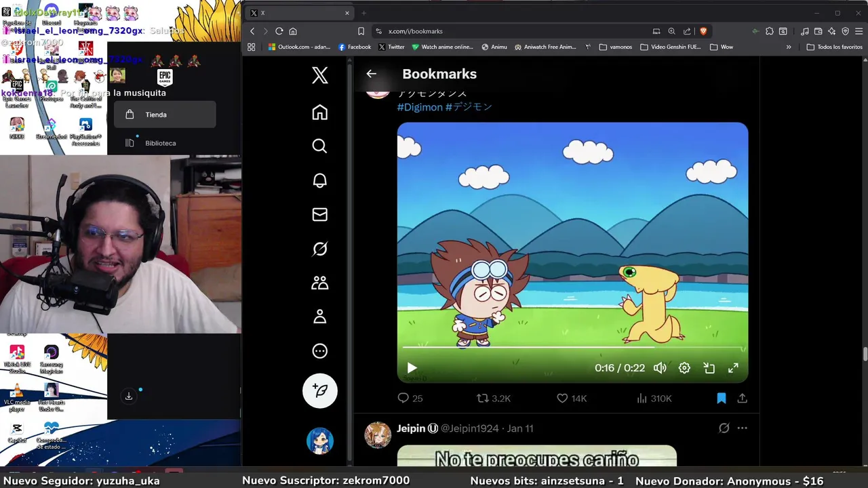Image resolution: width=868 pixels, height=488 pixels.
Task: Click the X logo in the sidebar
Action: 319,75
